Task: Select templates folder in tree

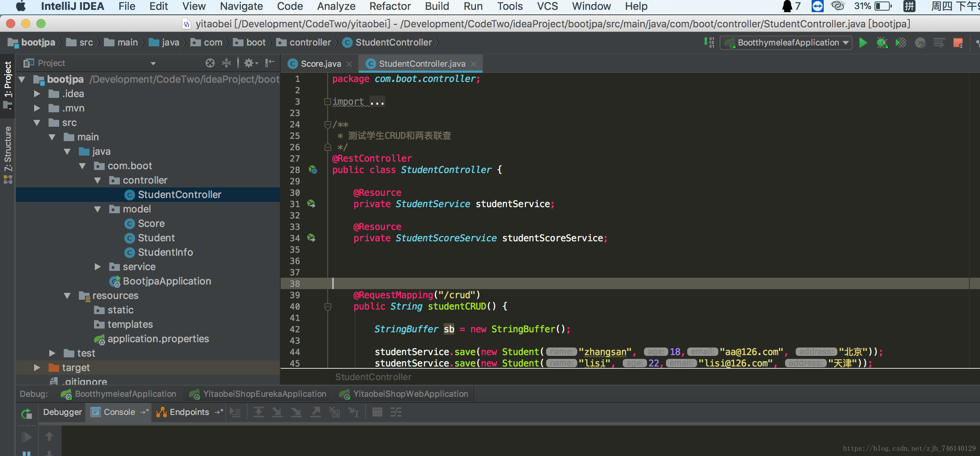Action: point(130,324)
